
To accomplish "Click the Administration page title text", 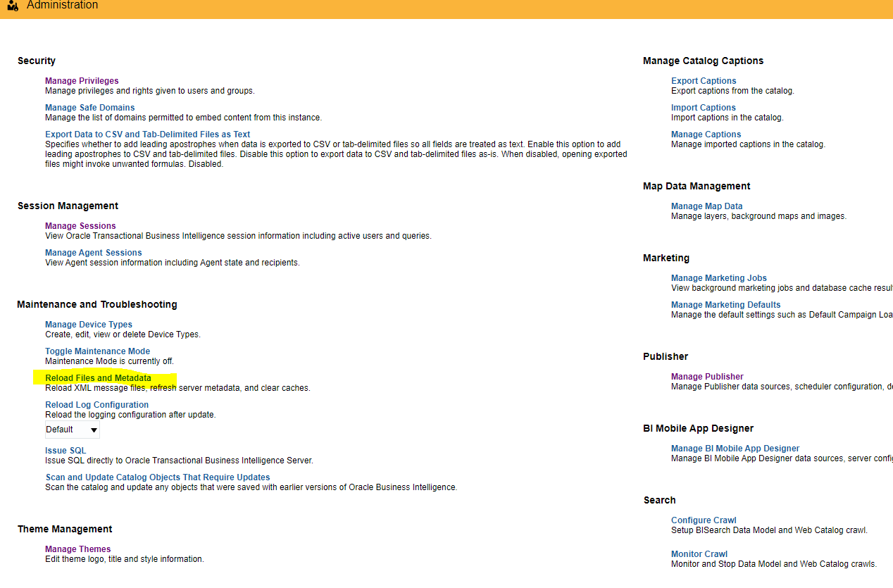I will (x=63, y=6).
